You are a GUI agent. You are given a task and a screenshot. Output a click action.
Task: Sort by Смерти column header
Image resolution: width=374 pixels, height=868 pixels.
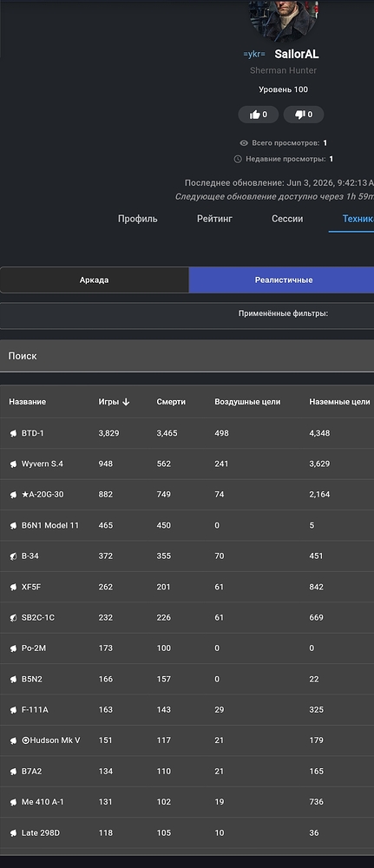(x=171, y=402)
